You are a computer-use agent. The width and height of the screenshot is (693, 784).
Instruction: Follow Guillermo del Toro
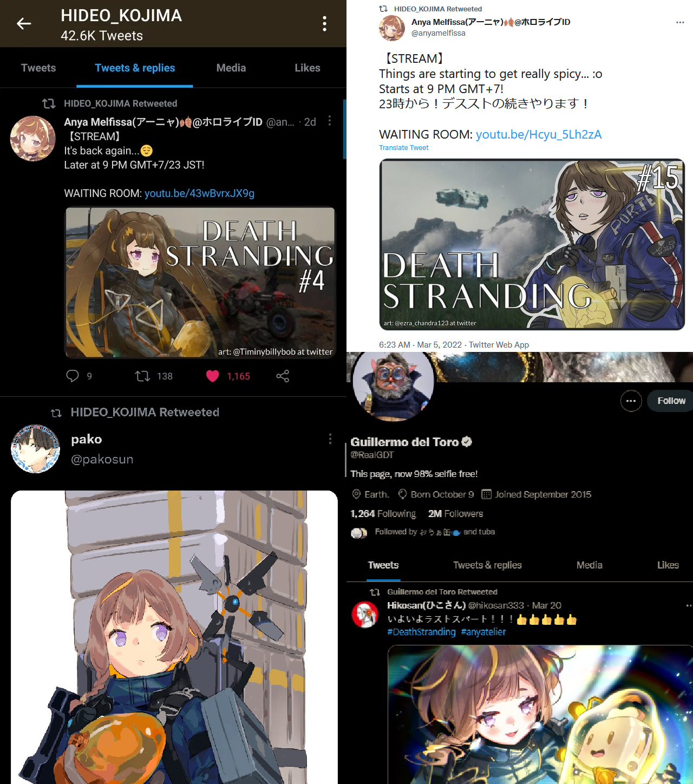coord(671,401)
